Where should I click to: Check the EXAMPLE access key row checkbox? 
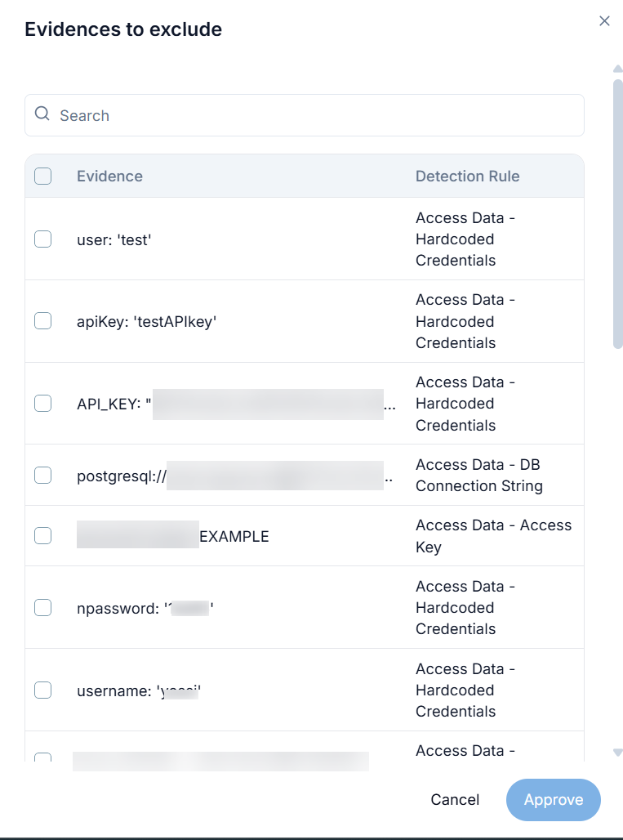pos(43,535)
